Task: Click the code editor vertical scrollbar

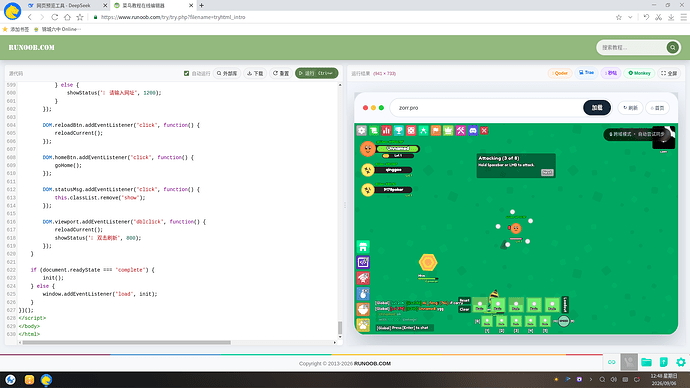Action: tap(340, 328)
